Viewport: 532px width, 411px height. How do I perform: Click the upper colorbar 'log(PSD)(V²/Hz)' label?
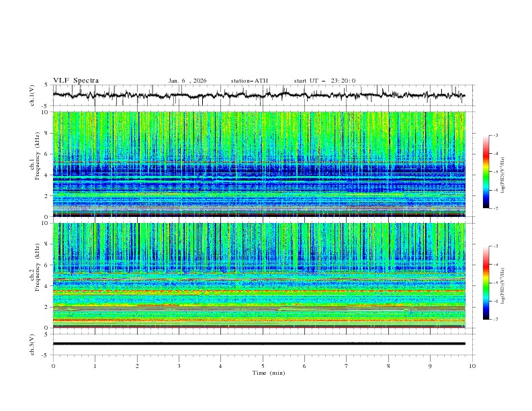[503, 175]
